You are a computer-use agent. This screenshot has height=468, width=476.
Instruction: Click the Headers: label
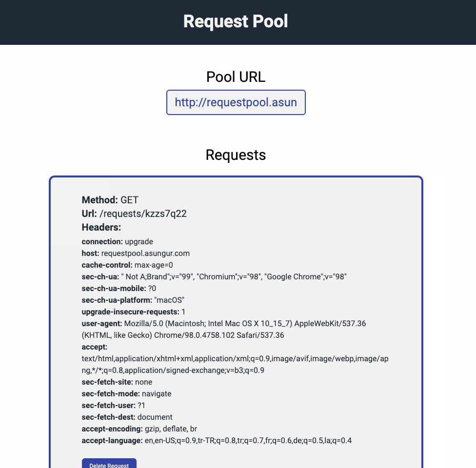coord(101,227)
